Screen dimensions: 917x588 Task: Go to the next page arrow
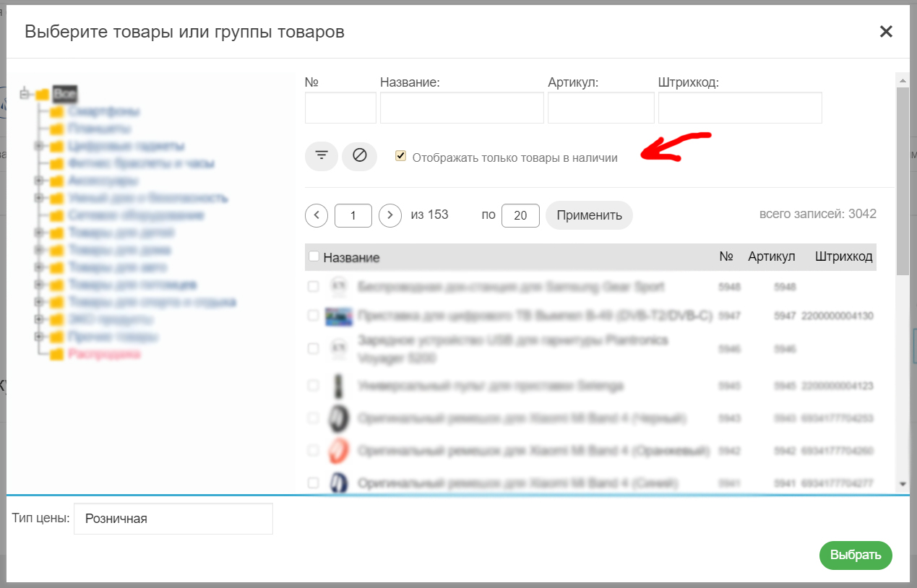tap(390, 215)
